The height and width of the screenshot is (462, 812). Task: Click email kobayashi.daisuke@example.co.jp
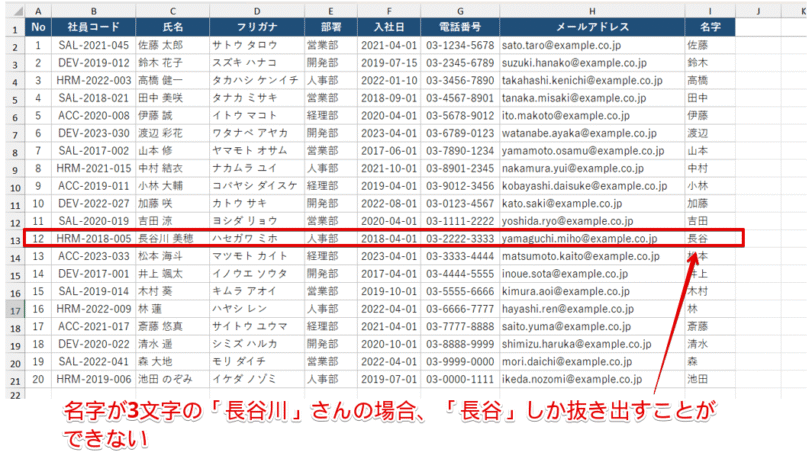(x=592, y=186)
